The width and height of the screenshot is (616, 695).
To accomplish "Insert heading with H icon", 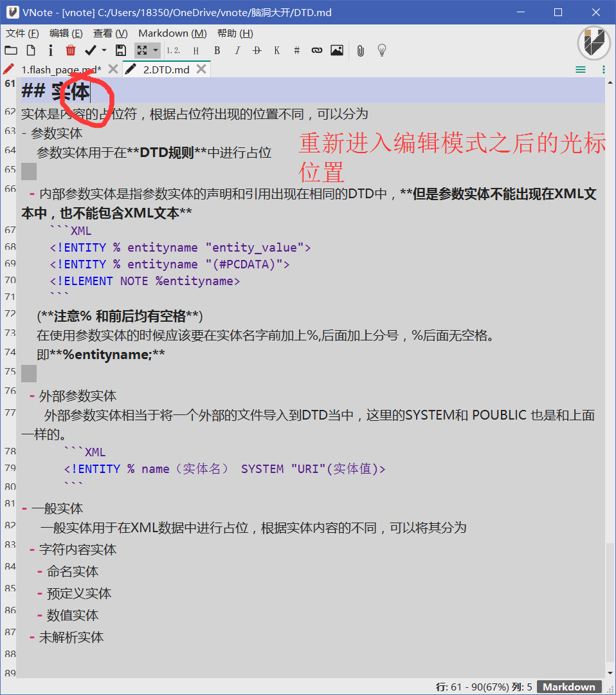I will pyautogui.click(x=195, y=51).
